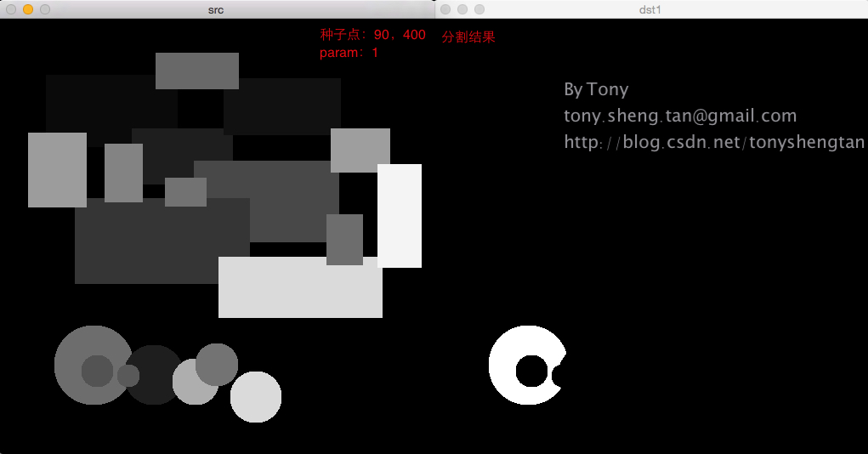Minimize the dst1 window
Viewport: 868px width, 454px height.
click(462, 9)
